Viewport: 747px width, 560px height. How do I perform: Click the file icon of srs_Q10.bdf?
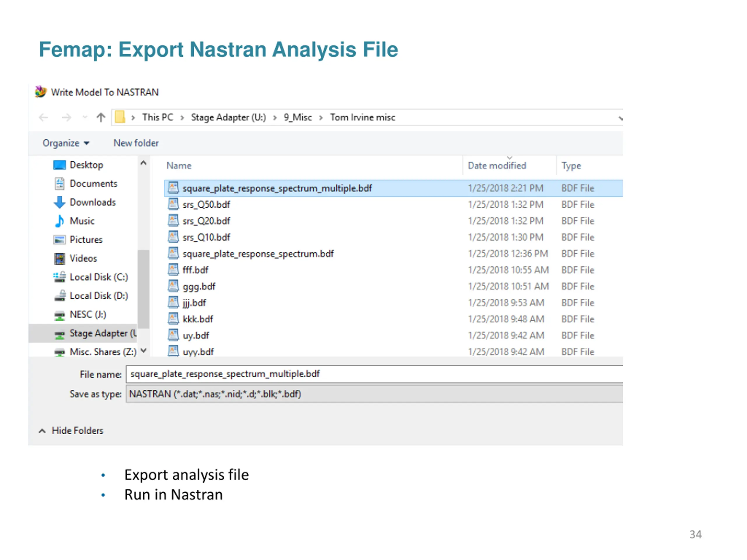pos(173,237)
